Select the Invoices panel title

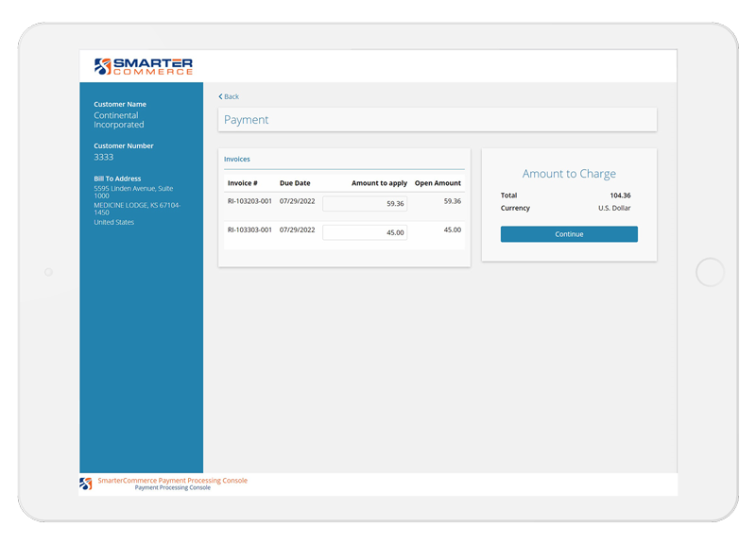point(239,159)
